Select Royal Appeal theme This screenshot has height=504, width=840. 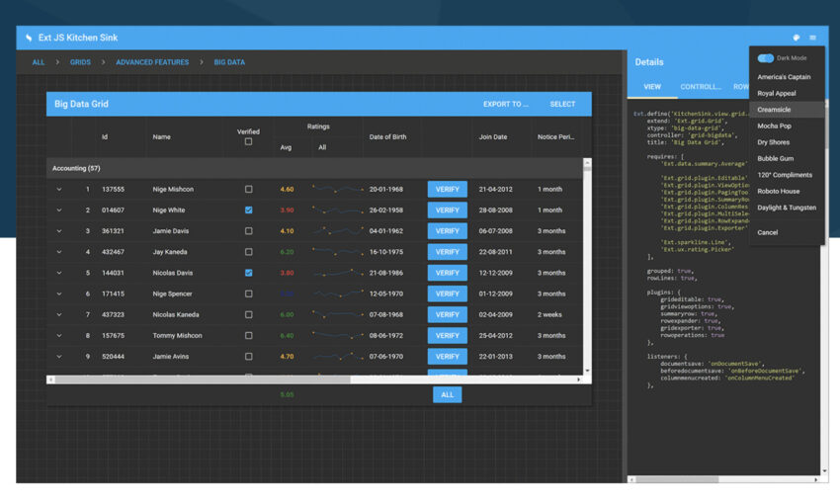point(787,93)
